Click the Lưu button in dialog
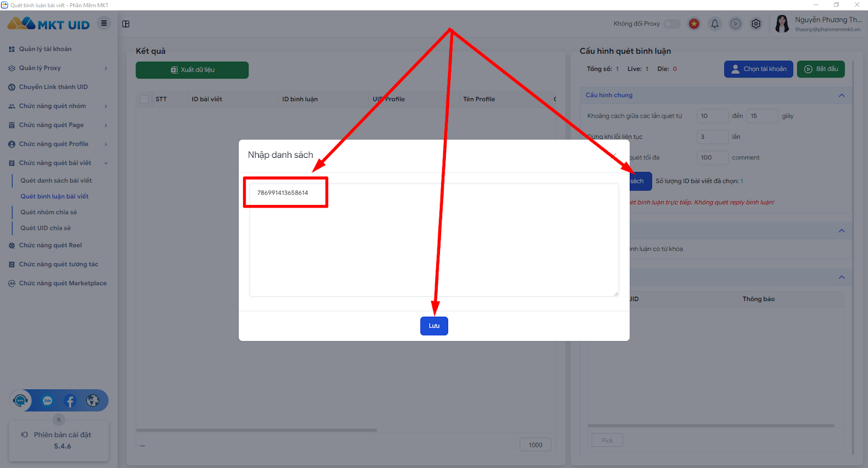The height and width of the screenshot is (468, 868). [434, 326]
